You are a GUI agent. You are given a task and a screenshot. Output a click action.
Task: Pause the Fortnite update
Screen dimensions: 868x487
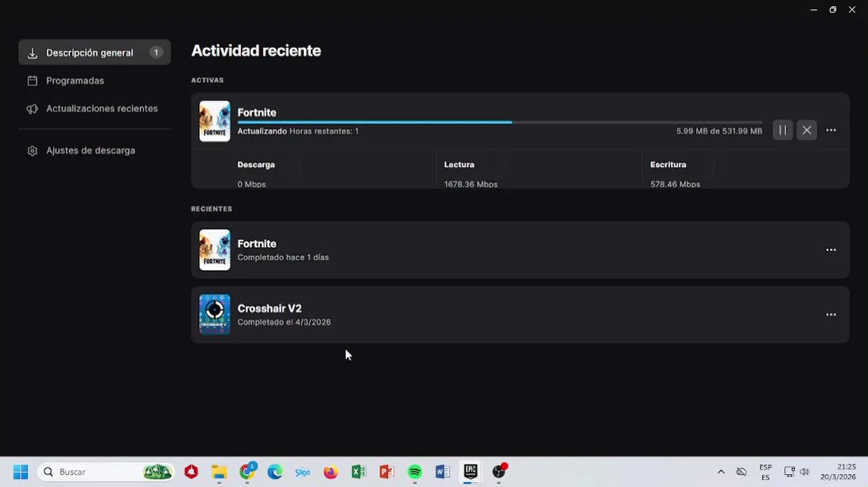click(782, 131)
